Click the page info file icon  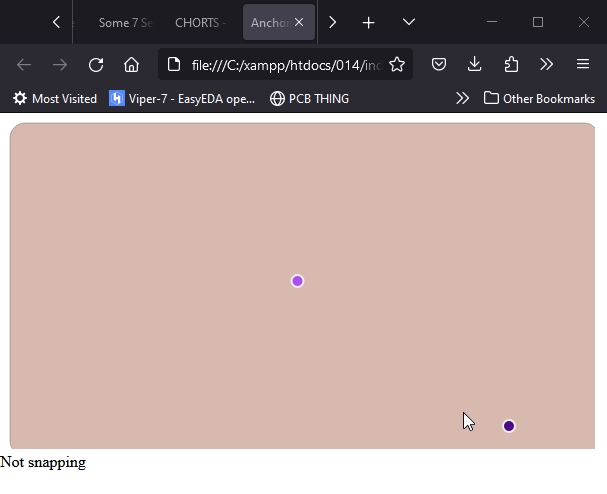pos(174,64)
